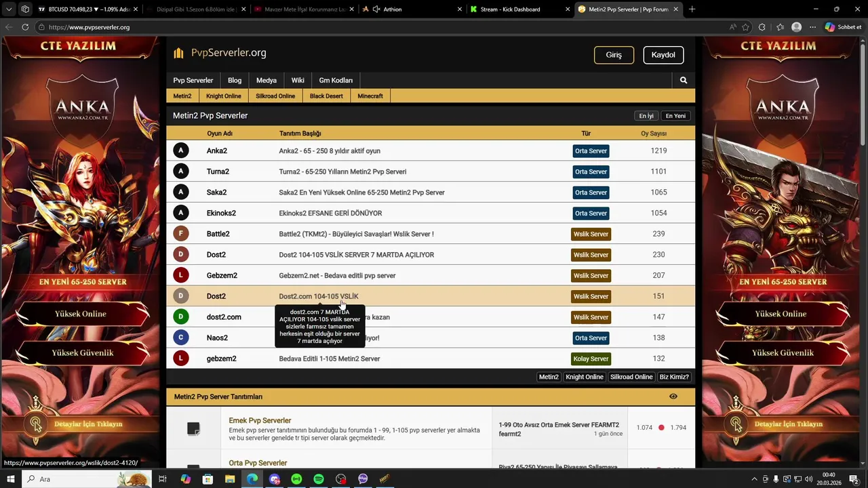The image size is (868, 488).
Task: Select the Knight Online submenu tab
Action: pos(224,96)
